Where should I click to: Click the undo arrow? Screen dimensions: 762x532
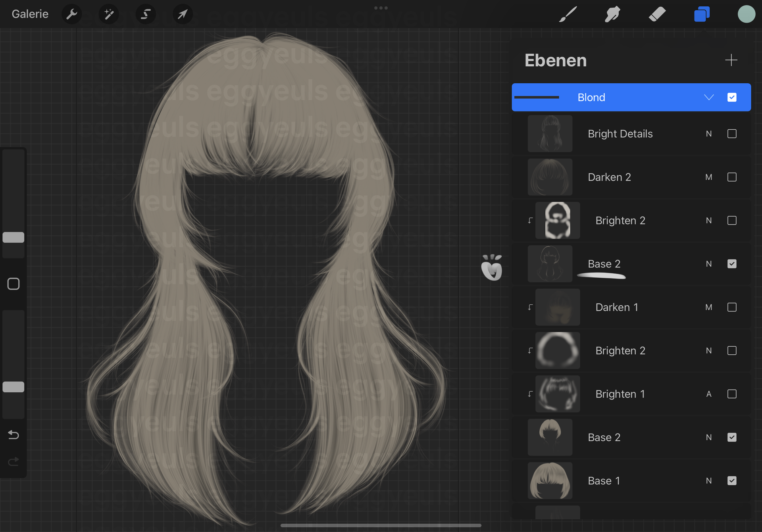click(13, 435)
